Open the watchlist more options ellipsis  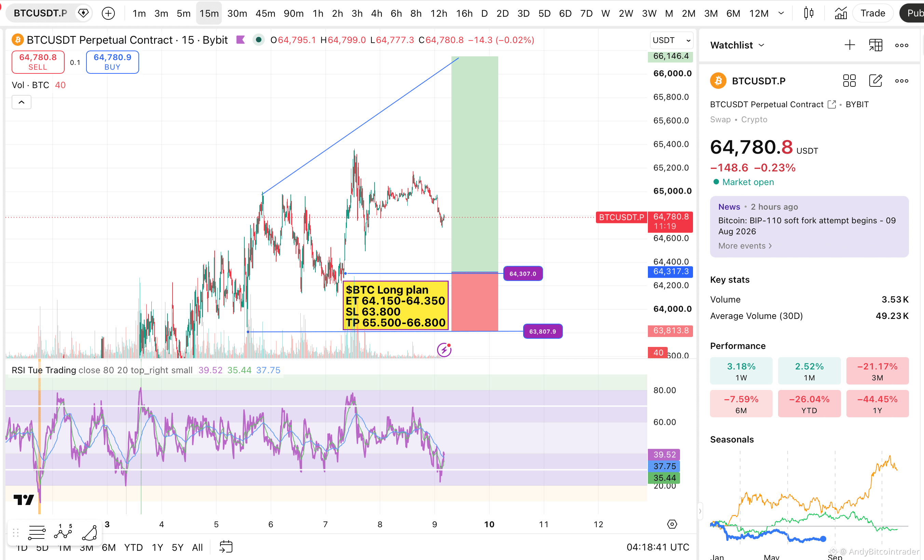[x=901, y=45]
